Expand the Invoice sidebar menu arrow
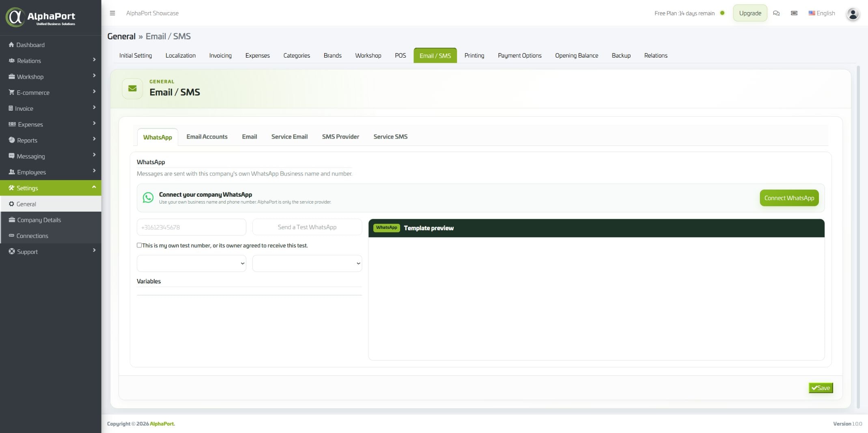Viewport: 868px width, 433px height. 94,107
